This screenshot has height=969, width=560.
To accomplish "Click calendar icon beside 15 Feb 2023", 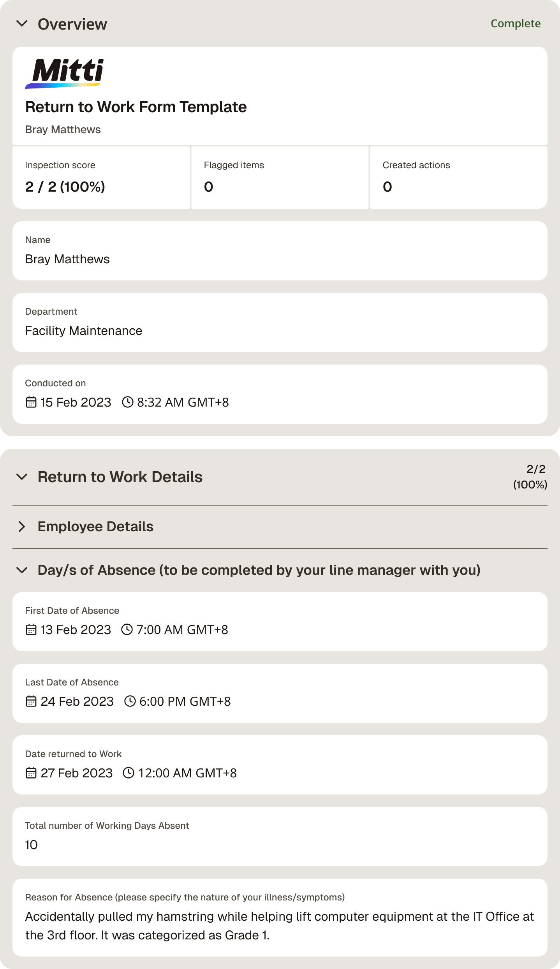I will (31, 402).
